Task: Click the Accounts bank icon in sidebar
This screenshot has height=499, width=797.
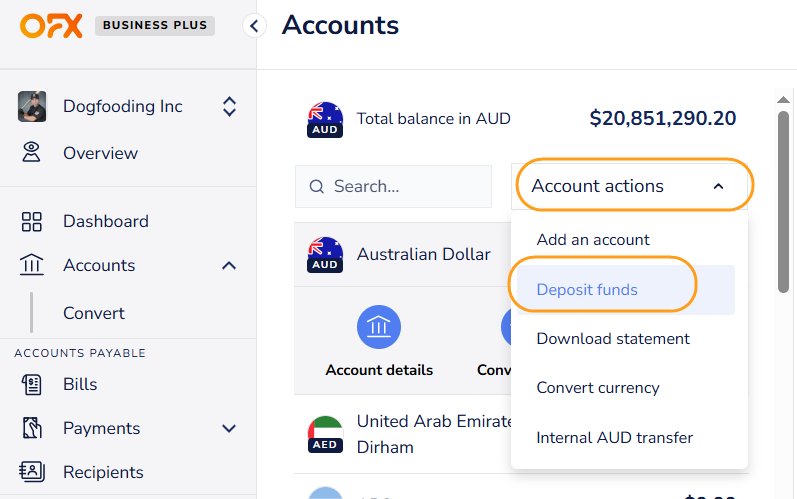Action: 32,265
